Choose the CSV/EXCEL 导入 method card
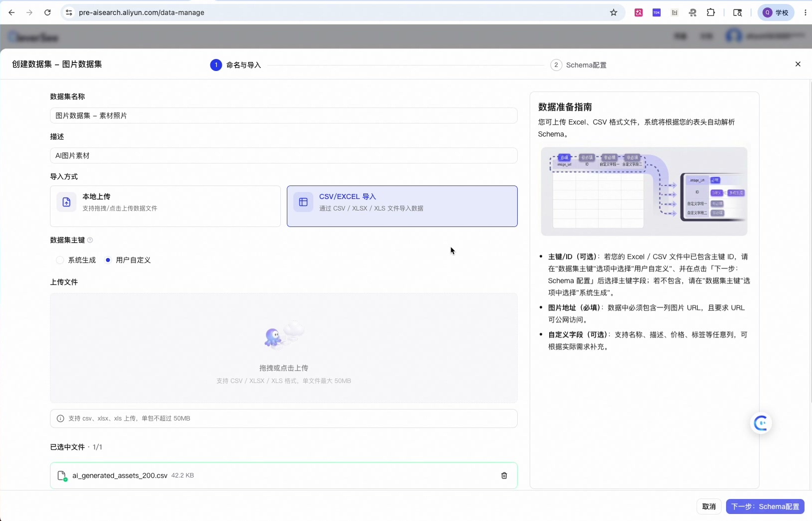The image size is (812, 521). [x=402, y=206]
